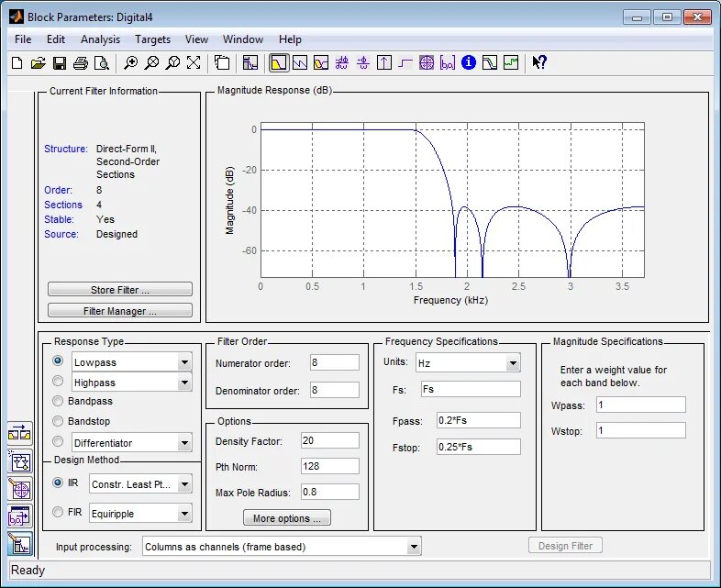Screen dimensions: 721x588
Task: Open the frequency Units dropdown
Action: (513, 363)
